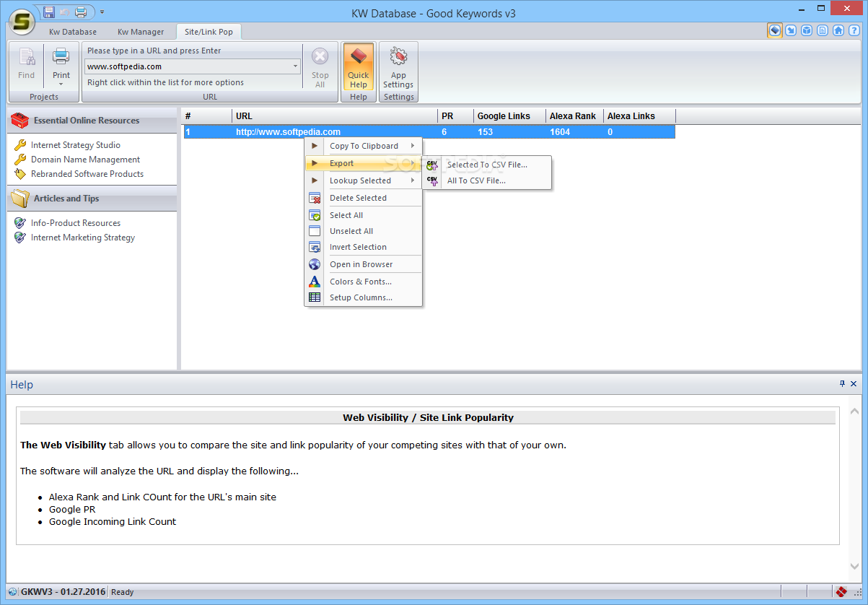Open Colors & Fonts... from context menu
Viewport: 868px width, 605px height.
pos(363,282)
